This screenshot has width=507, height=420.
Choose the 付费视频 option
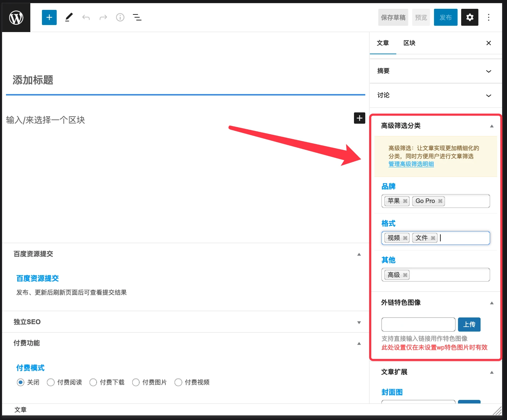178,382
